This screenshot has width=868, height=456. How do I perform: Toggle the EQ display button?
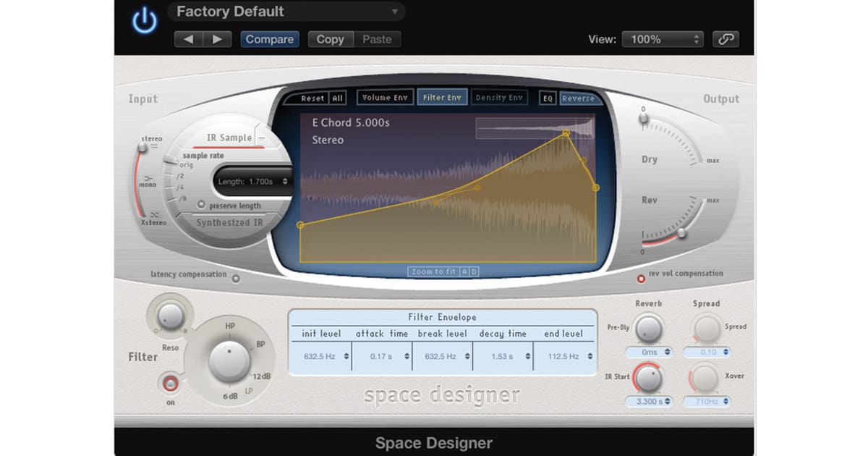coord(548,98)
